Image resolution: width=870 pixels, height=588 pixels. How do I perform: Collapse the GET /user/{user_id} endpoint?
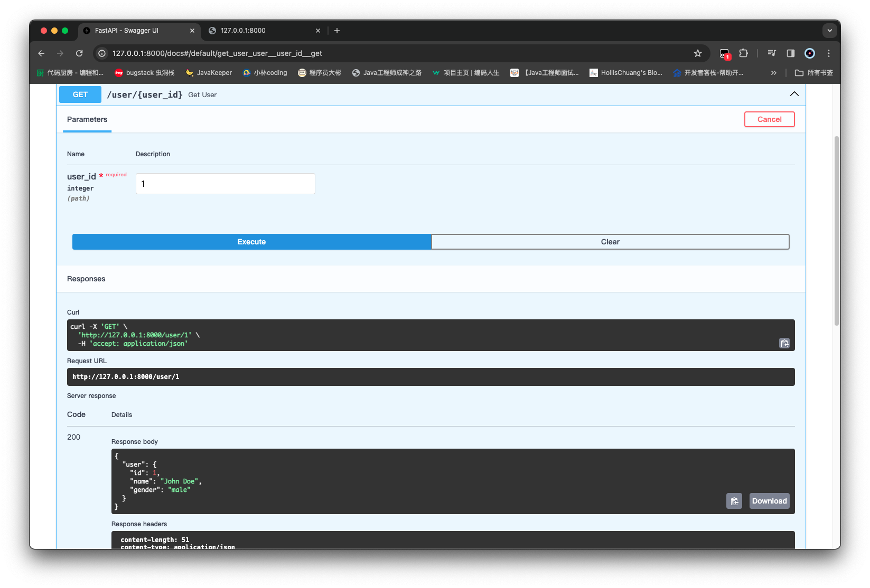794,94
